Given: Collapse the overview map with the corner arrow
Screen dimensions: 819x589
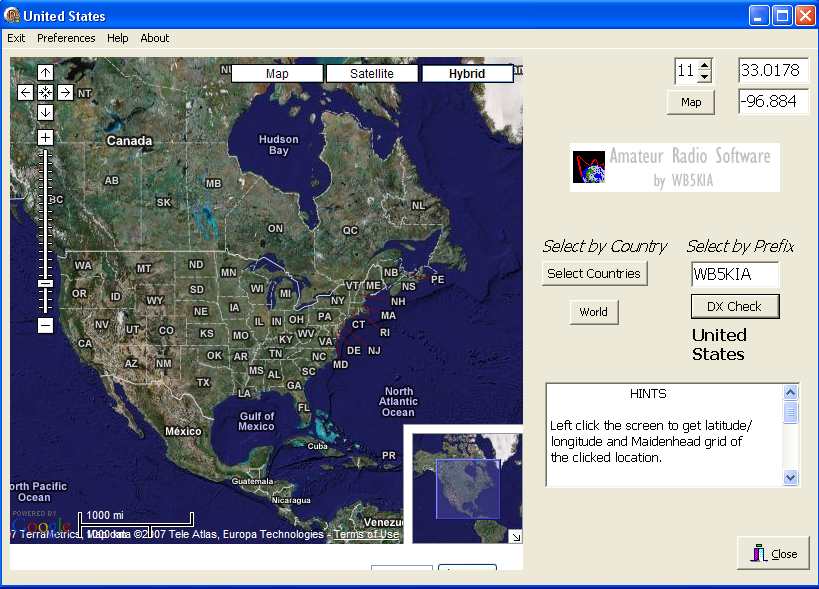Looking at the screenshot, I should point(516,536).
